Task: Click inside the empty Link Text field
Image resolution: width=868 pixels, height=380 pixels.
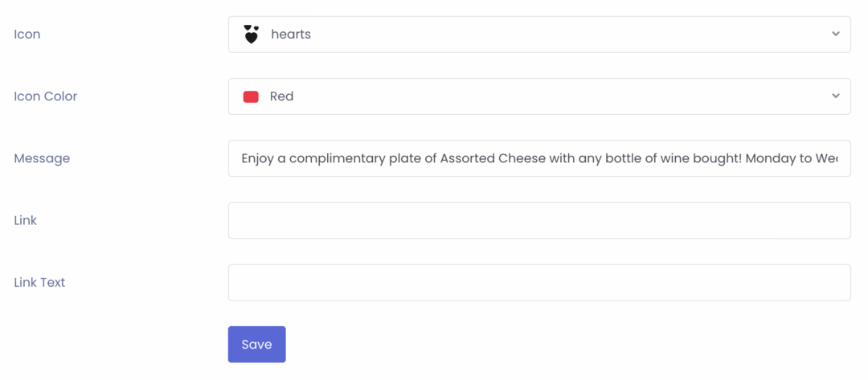Action: (x=539, y=282)
